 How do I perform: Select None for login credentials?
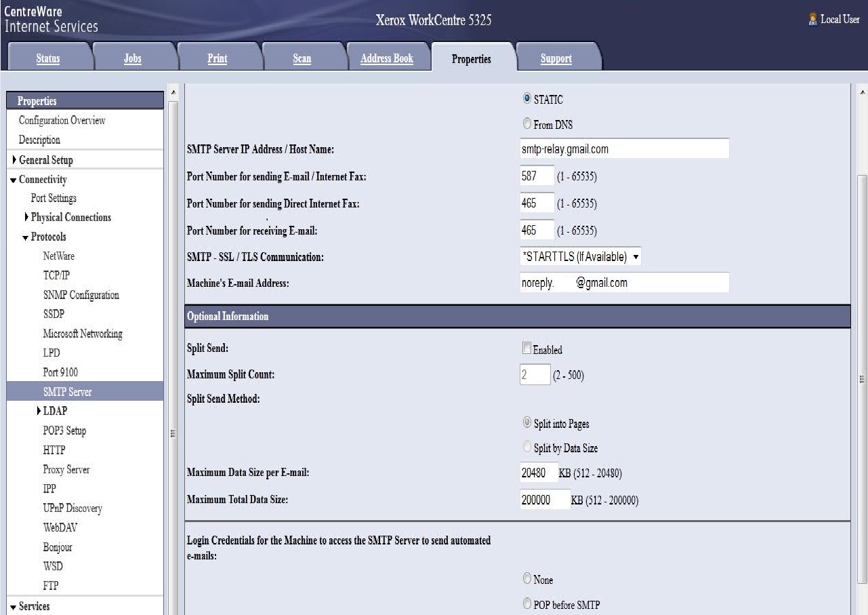[526, 579]
